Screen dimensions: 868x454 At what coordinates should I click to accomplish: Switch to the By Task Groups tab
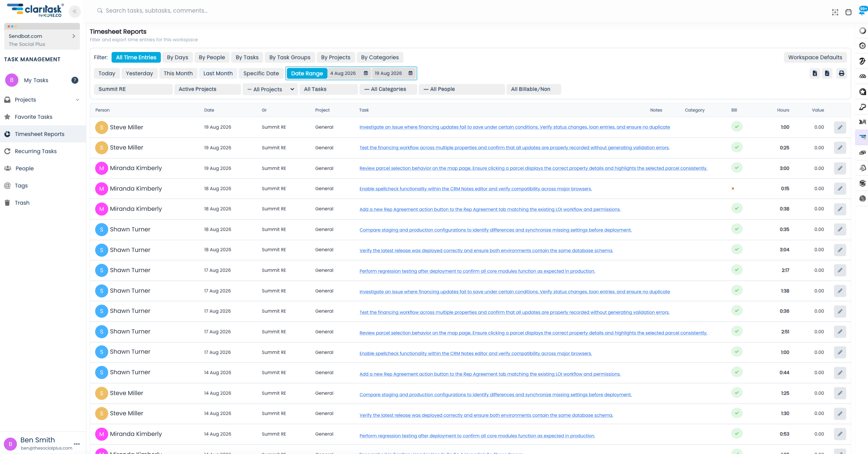(290, 57)
